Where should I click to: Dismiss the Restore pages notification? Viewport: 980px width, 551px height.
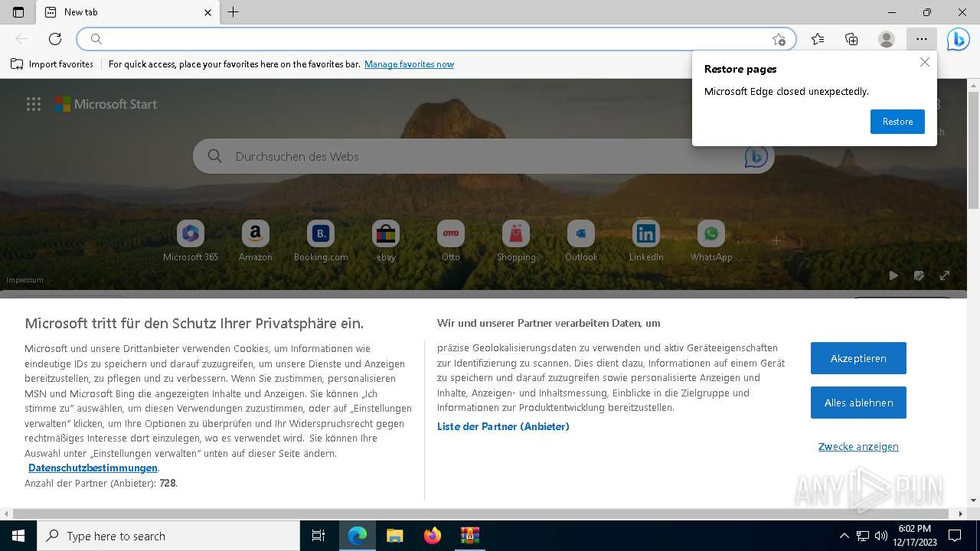pos(925,63)
